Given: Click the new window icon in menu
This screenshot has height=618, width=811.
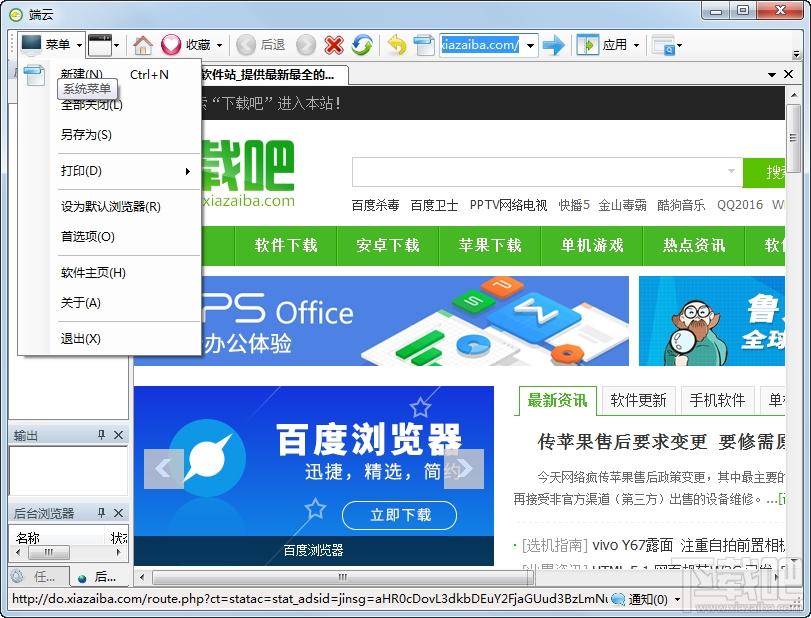Looking at the screenshot, I should coord(34,75).
